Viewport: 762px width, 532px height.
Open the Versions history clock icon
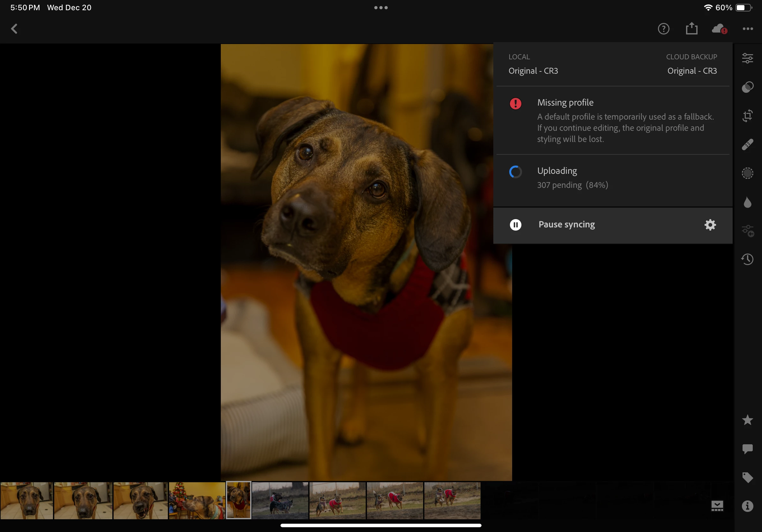tap(747, 259)
